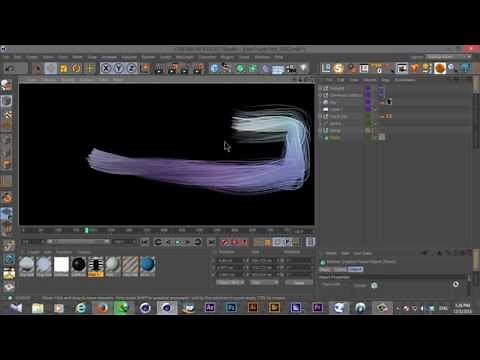This screenshot has width=480, height=360.
Task: Open Photoshop from the taskbar
Action: [231, 308]
